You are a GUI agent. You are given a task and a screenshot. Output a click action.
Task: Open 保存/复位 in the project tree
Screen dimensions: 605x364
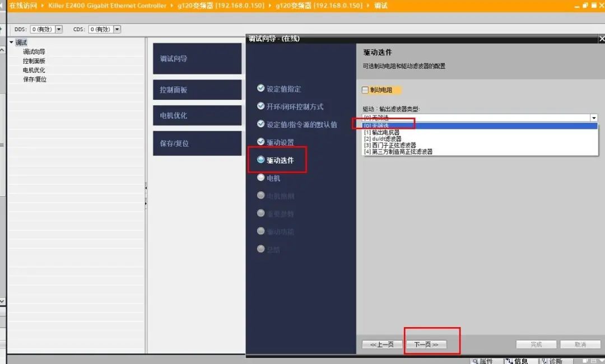point(35,80)
